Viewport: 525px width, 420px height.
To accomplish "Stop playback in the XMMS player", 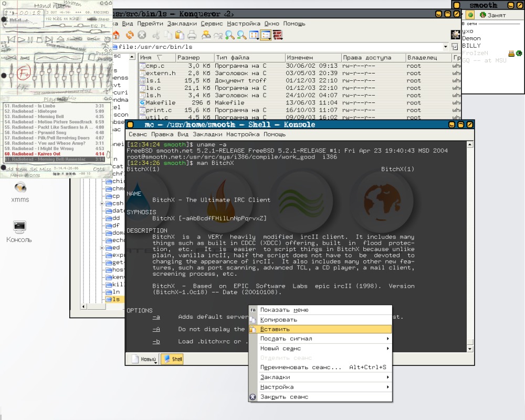I will point(39,39).
